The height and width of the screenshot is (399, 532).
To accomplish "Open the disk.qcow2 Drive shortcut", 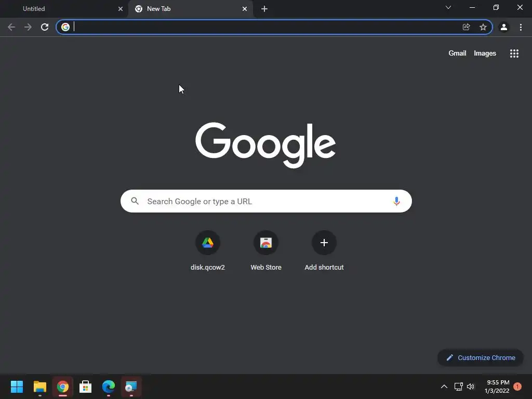I will coord(208,251).
